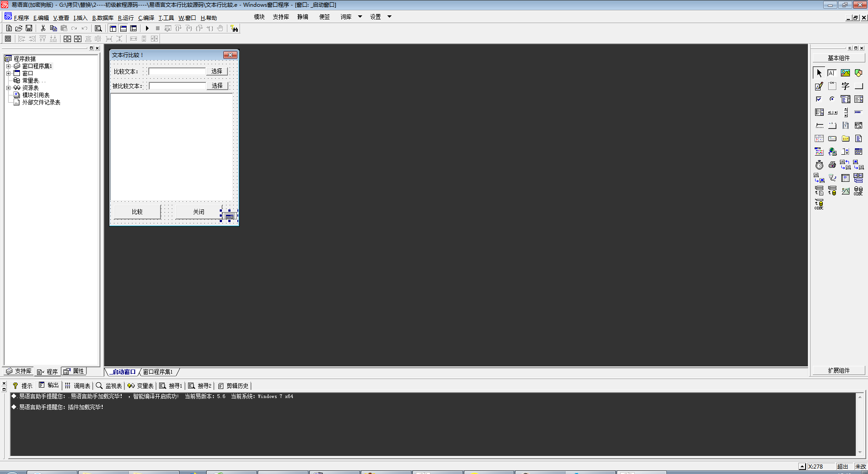Click the Run program play icon
The height and width of the screenshot is (474, 868).
tap(147, 28)
